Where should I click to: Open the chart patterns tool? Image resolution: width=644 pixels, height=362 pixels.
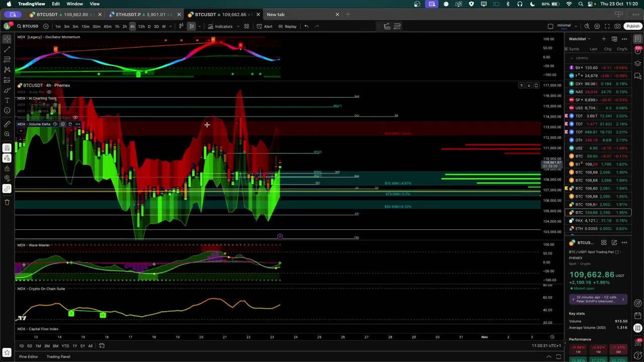(7, 69)
